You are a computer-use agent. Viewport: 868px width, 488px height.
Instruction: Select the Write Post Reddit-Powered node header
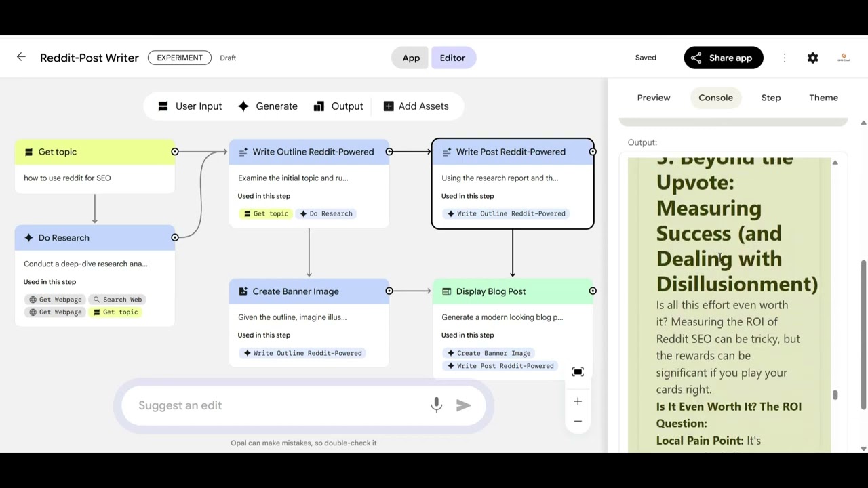513,152
